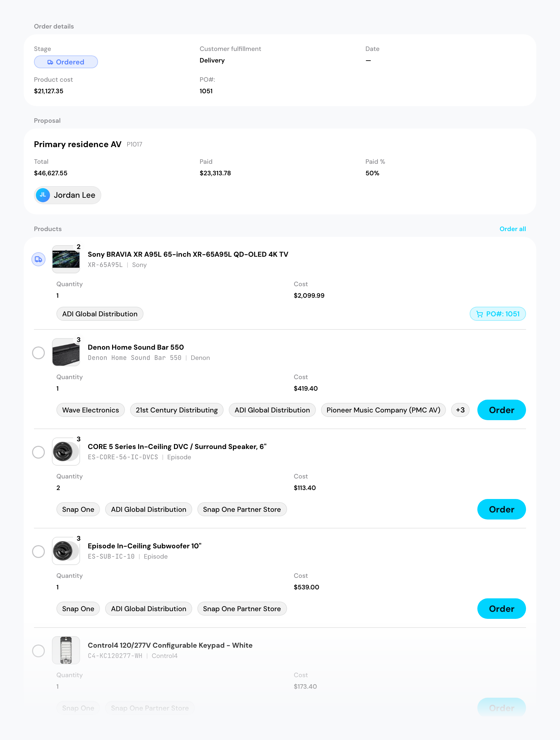This screenshot has height=740, width=560.
Task: Open the Sony BRAVIA TV thumbnail
Action: coord(66,259)
